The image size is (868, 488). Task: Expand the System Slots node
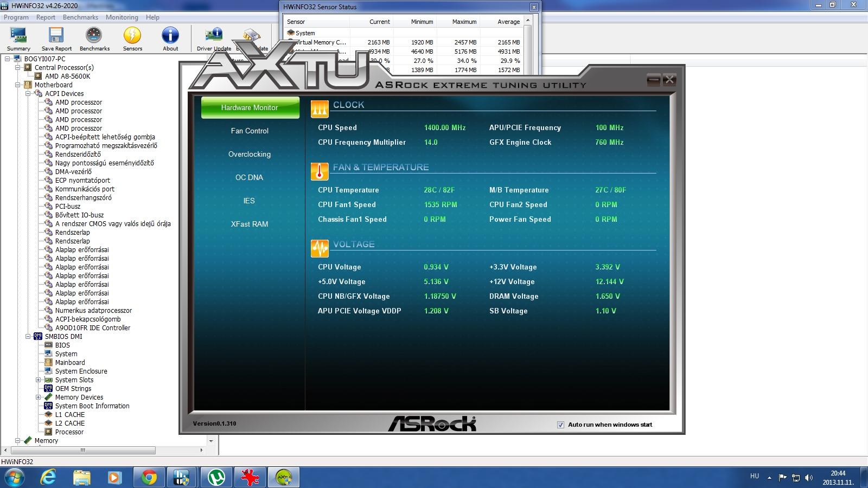click(x=39, y=380)
